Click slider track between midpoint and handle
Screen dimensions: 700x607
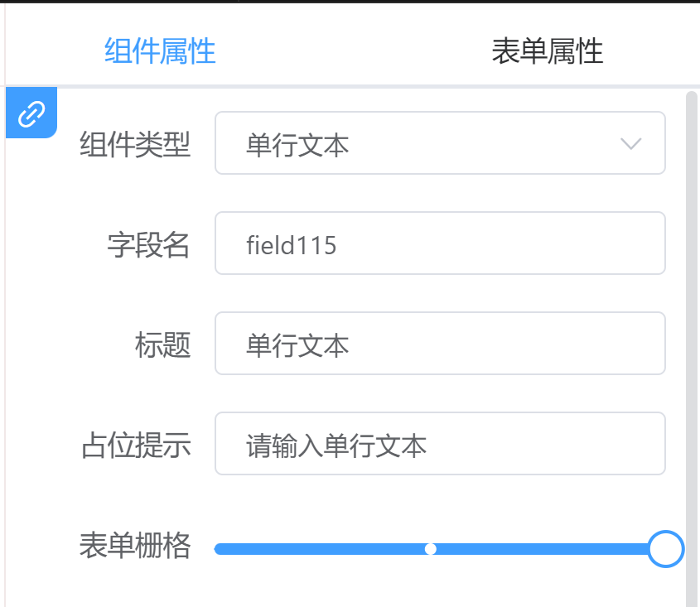pos(542,549)
